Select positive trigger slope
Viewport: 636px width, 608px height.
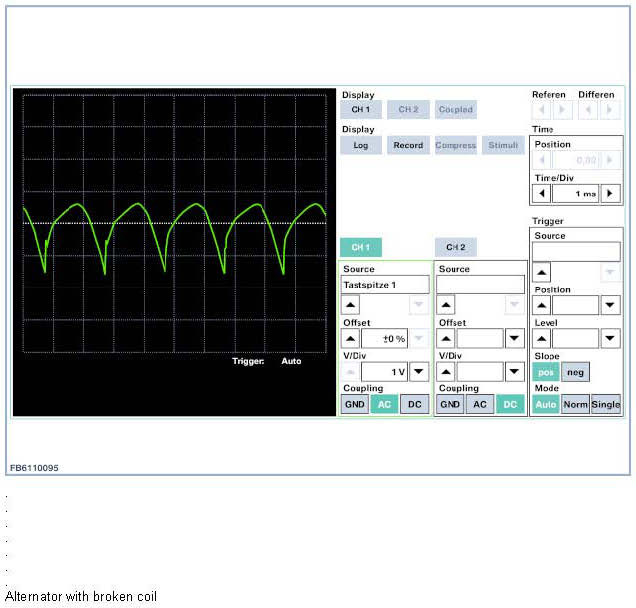coord(546,372)
